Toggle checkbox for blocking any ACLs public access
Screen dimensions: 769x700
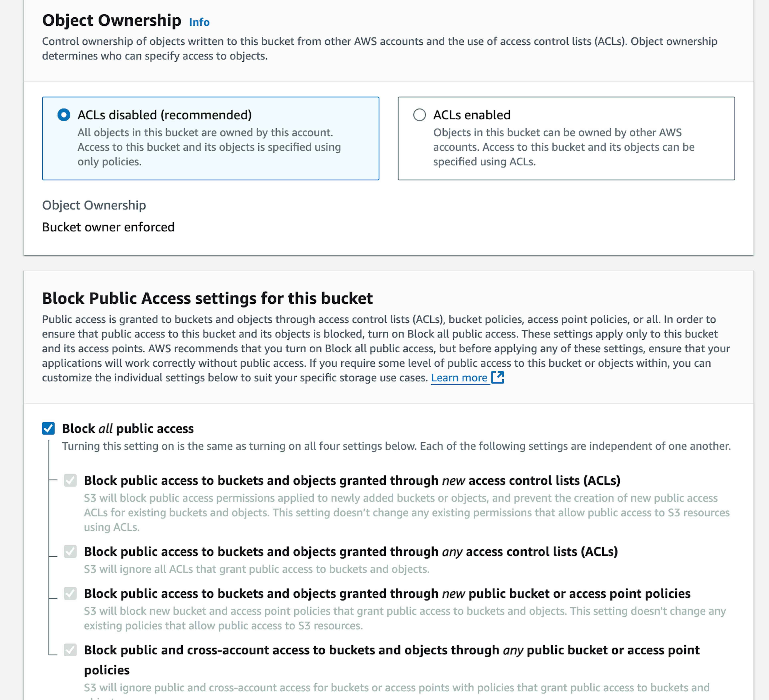coord(70,551)
